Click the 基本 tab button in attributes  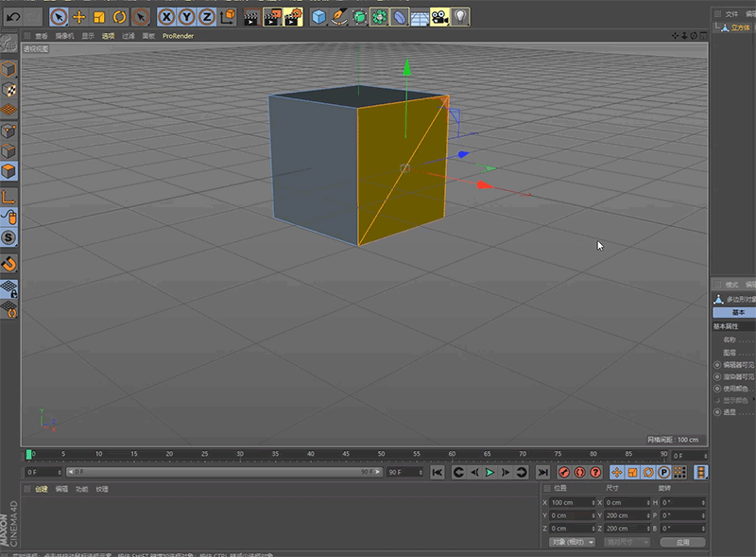pyautogui.click(x=738, y=312)
